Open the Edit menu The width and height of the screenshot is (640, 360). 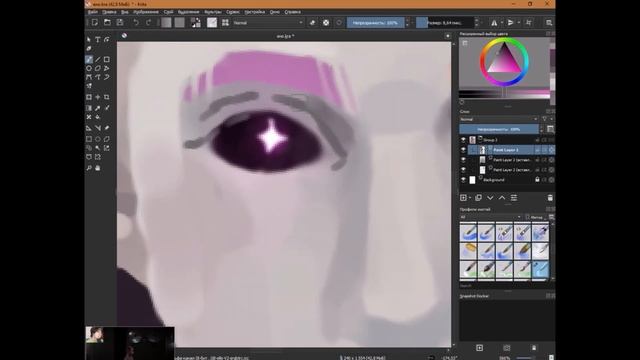click(x=109, y=12)
